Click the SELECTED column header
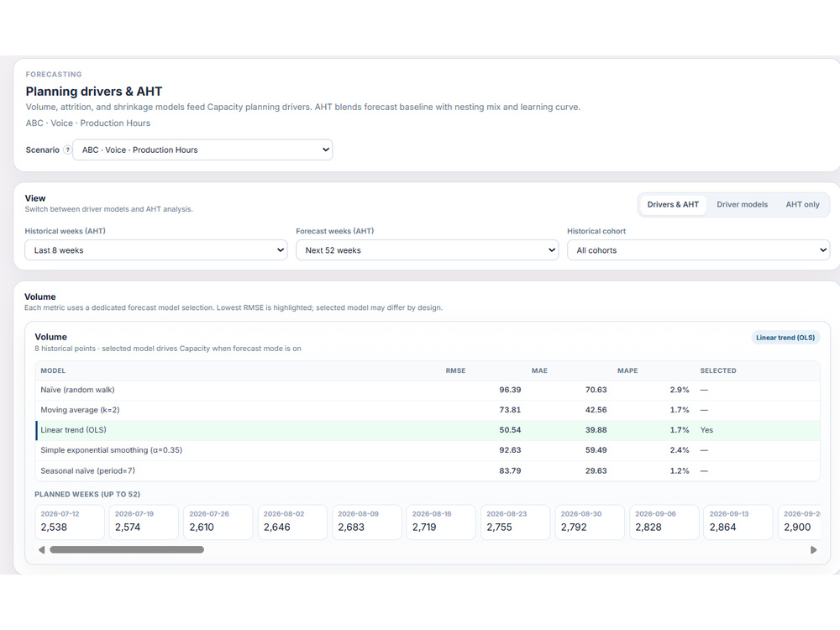Screen dimensions: 840x630 coord(718,370)
